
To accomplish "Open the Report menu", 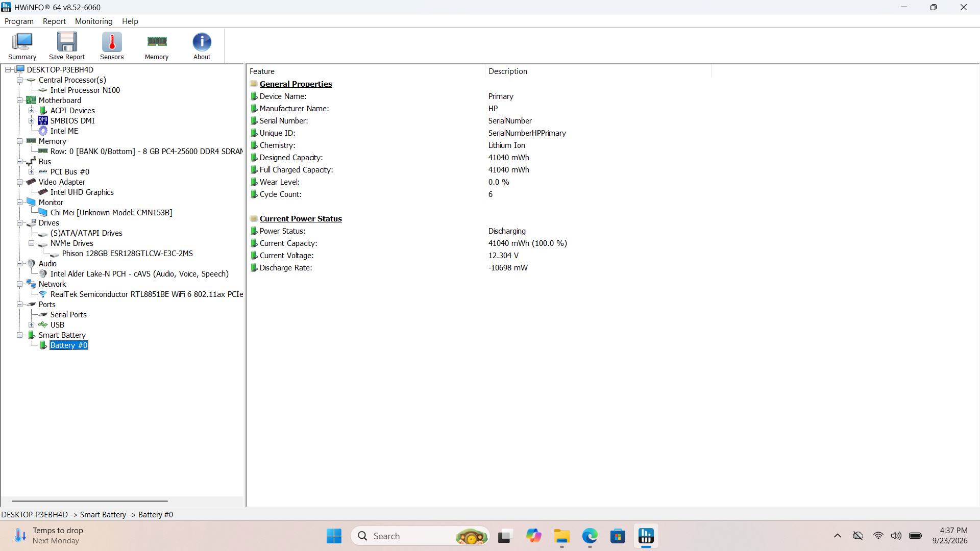I will point(54,21).
